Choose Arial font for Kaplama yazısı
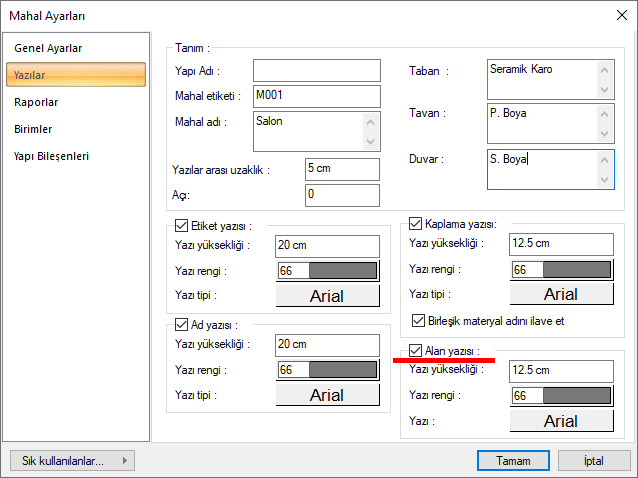 [561, 294]
